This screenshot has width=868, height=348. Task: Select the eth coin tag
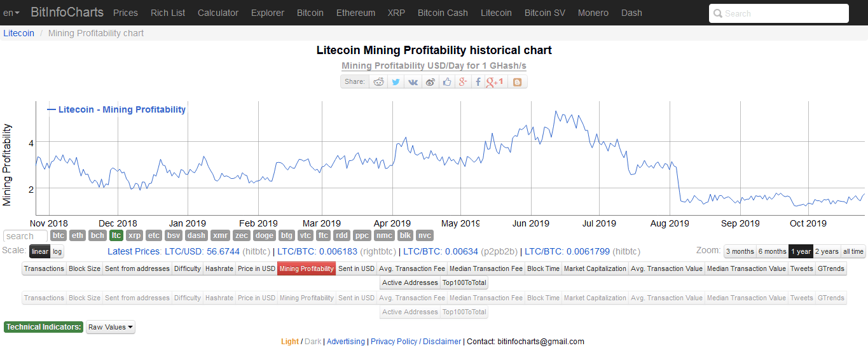78,235
